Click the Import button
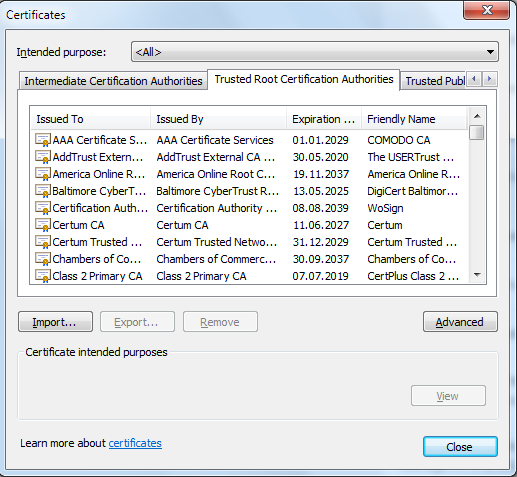Viewport: 517px width, 477px height. [55, 322]
